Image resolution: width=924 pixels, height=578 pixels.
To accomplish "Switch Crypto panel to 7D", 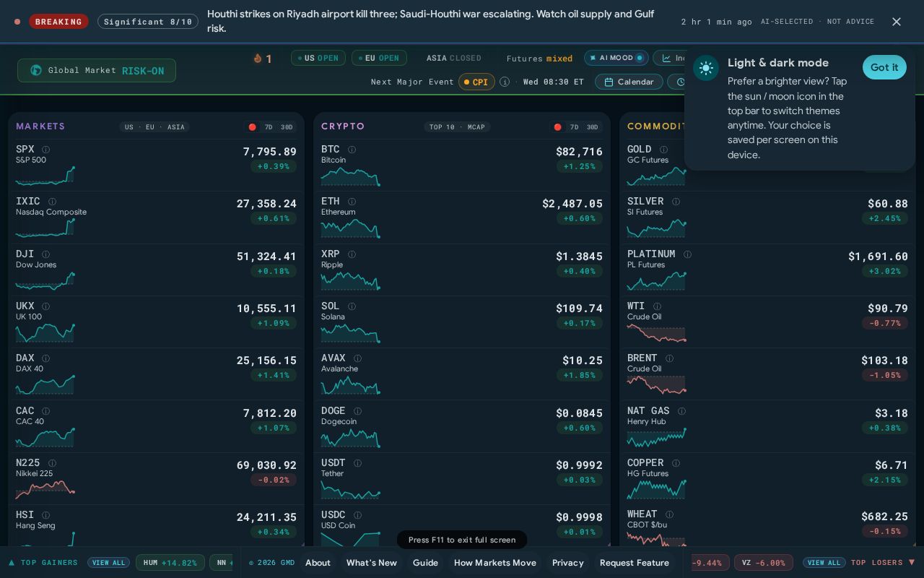I will tap(574, 127).
